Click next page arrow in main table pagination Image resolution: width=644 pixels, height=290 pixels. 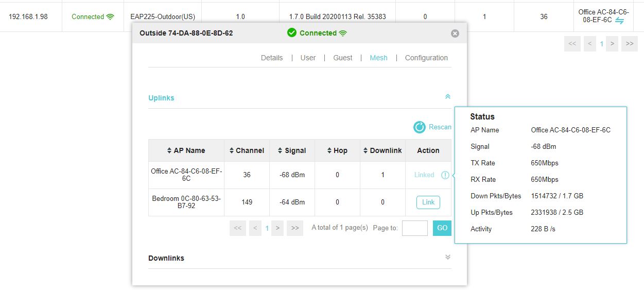point(612,44)
